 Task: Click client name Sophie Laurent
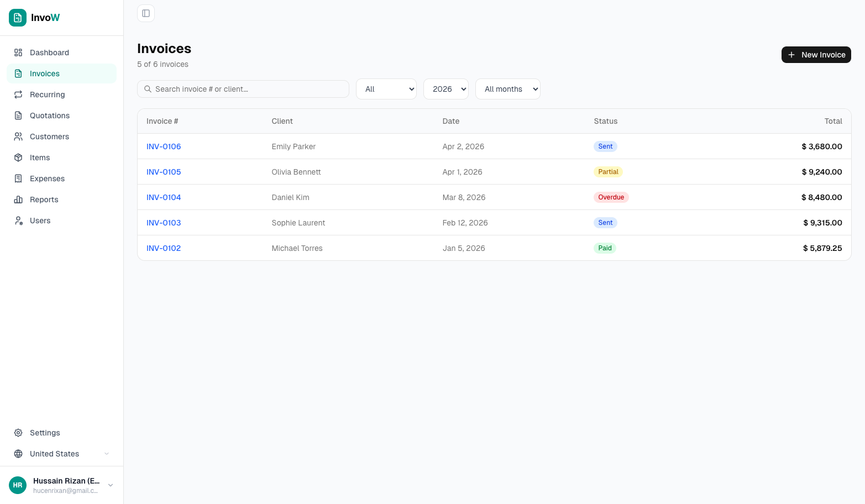pos(298,223)
